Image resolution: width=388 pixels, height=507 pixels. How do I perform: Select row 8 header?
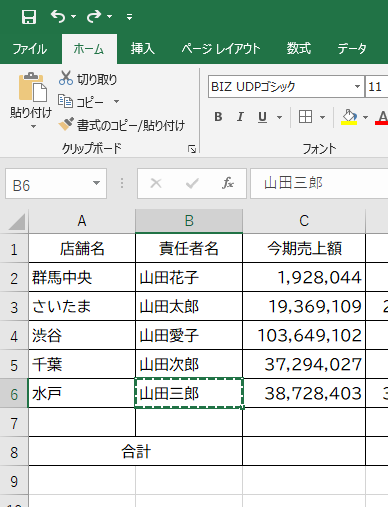pos(14,452)
